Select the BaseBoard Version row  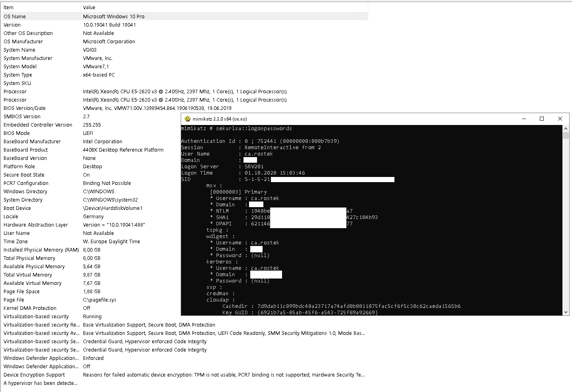[x=91, y=158]
